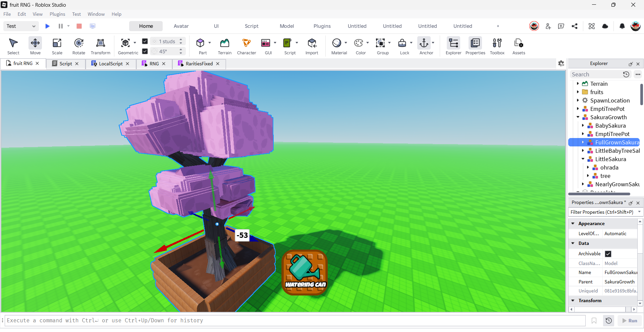
Task: Open the notifications bell
Action: click(x=622, y=26)
